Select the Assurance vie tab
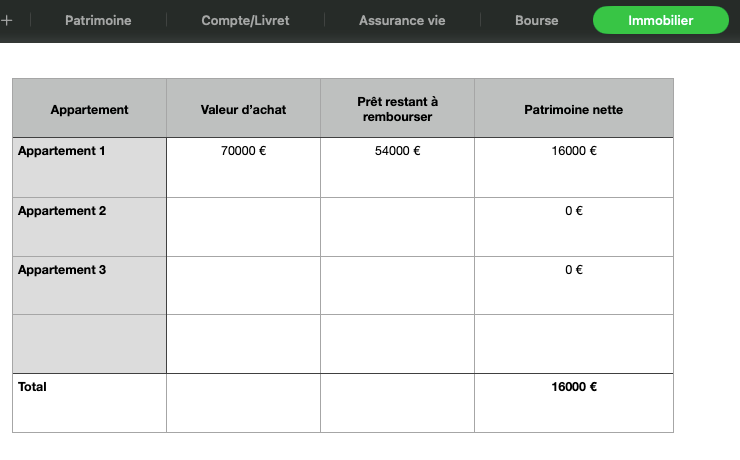 pyautogui.click(x=402, y=20)
